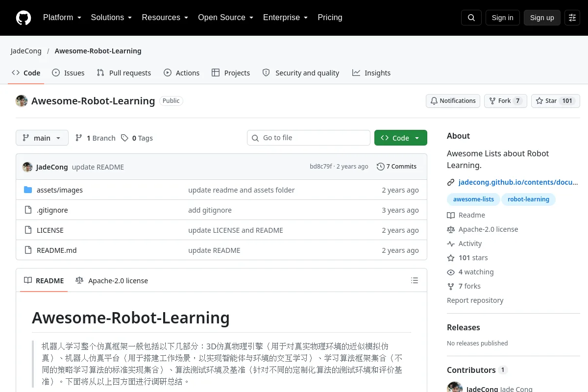Open JadeCong avatar in the commit row
588x392 pixels.
point(27,167)
